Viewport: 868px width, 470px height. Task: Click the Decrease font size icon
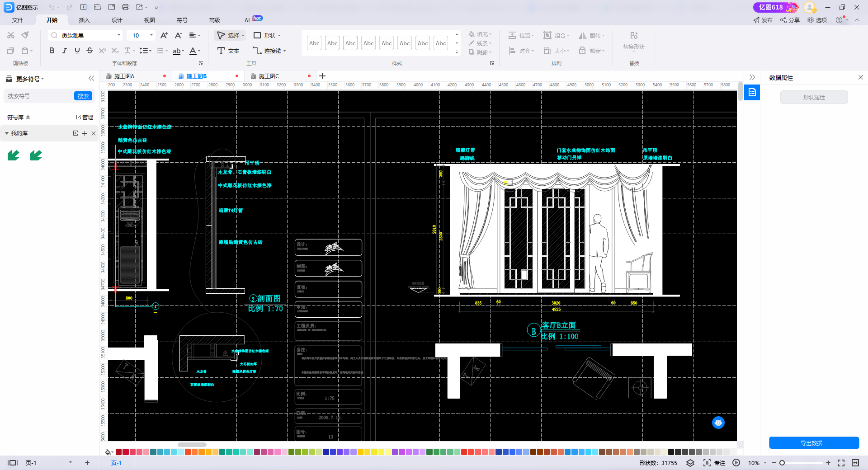click(179, 35)
